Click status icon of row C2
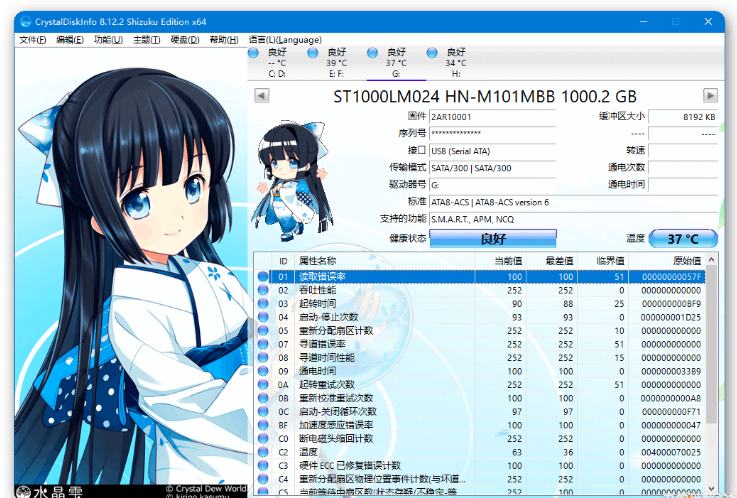 tap(263, 452)
